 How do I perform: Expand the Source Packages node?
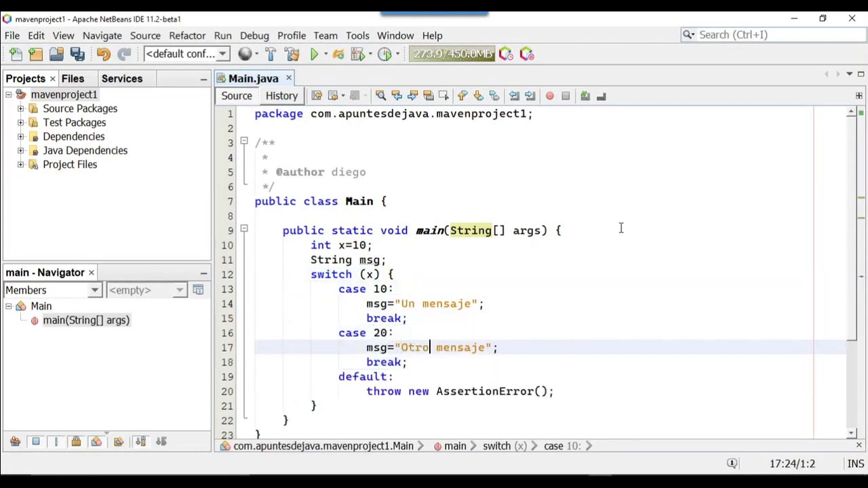[x=21, y=108]
